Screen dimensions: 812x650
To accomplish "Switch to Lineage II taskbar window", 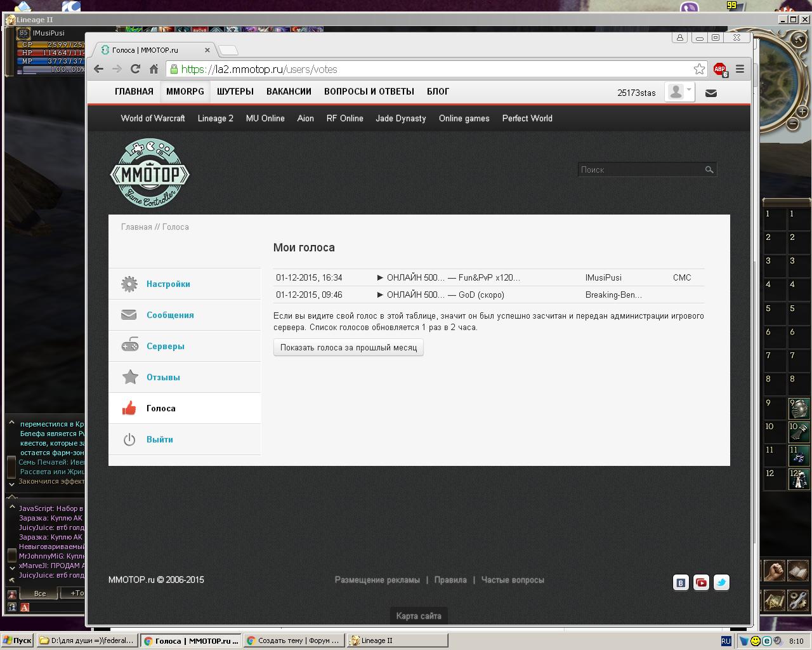I will (396, 640).
